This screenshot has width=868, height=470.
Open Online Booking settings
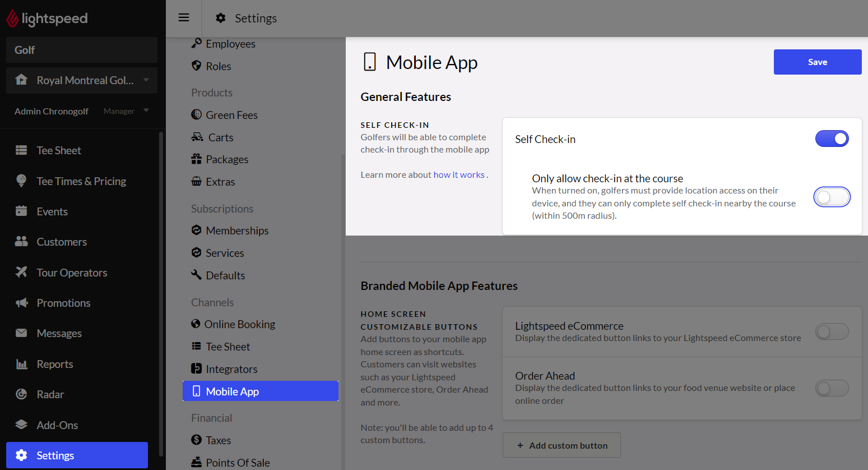[239, 324]
